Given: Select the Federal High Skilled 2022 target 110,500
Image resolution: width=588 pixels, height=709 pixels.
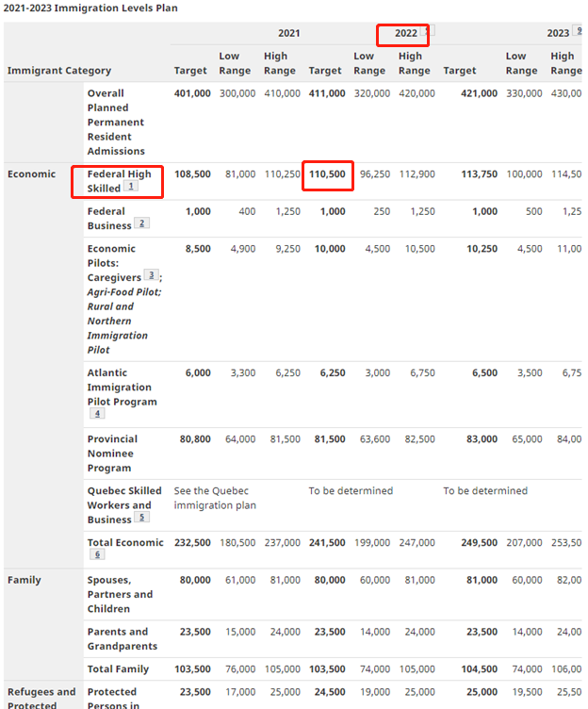Looking at the screenshot, I should (327, 174).
